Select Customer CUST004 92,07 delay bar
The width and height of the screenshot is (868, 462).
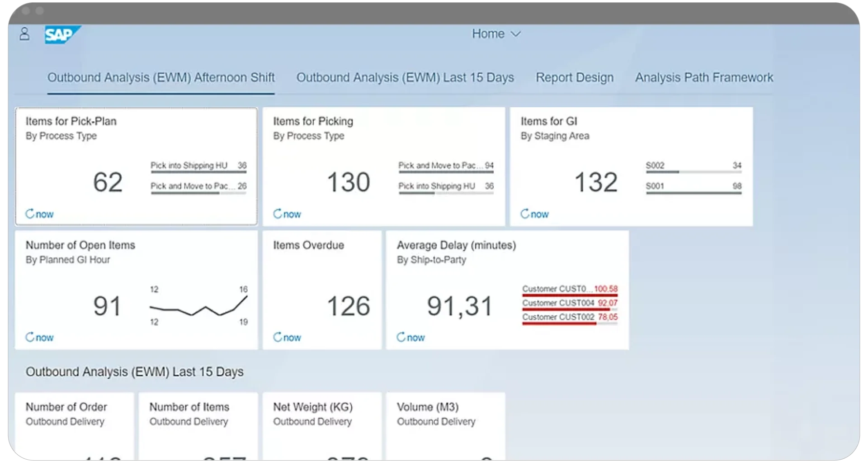[x=570, y=305]
